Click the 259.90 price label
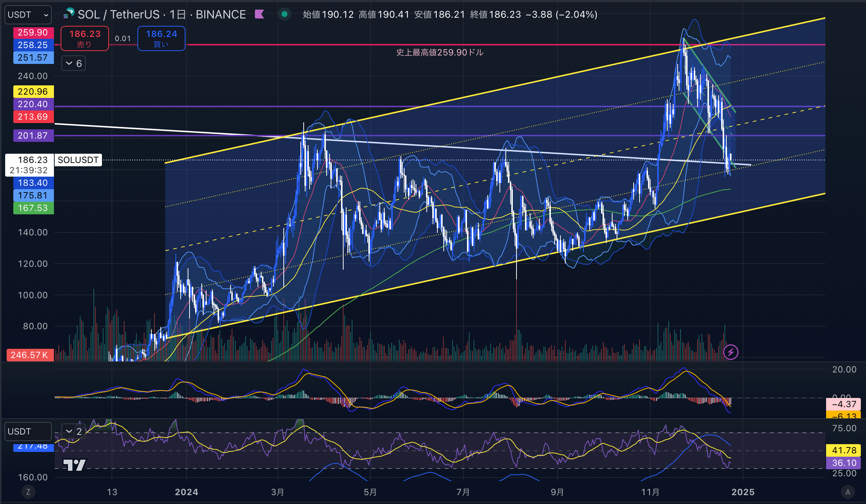 pos(33,33)
